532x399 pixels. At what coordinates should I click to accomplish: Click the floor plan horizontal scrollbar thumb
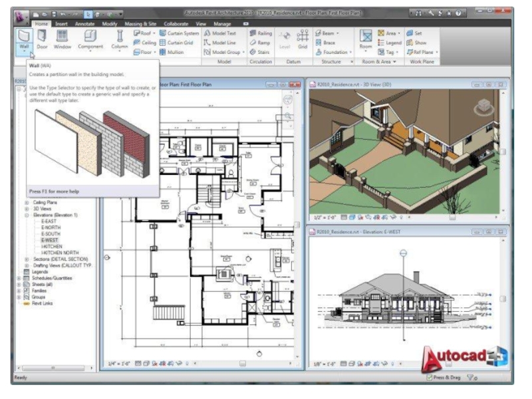point(242,363)
